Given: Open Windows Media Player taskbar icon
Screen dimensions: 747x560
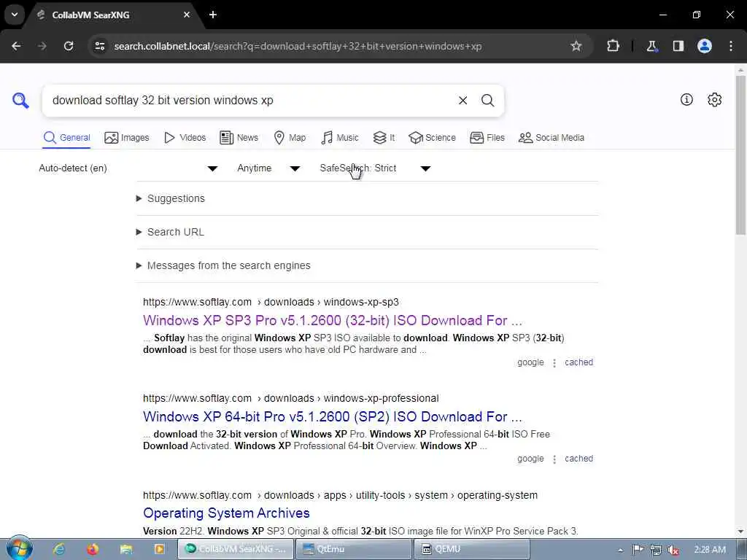Looking at the screenshot, I should [159, 549].
